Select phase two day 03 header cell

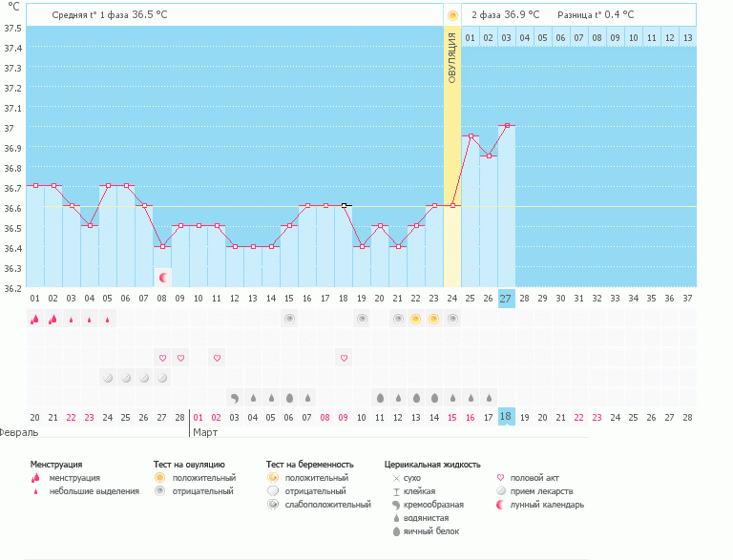506,37
